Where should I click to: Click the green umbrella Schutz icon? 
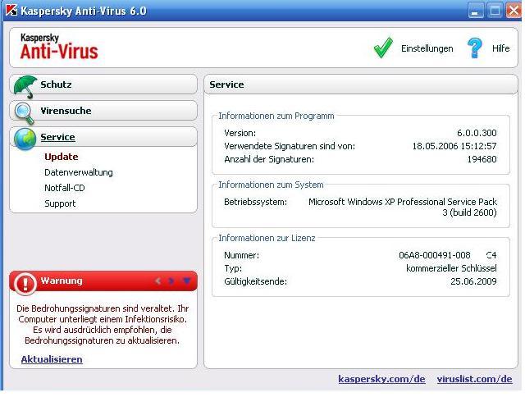(25, 86)
